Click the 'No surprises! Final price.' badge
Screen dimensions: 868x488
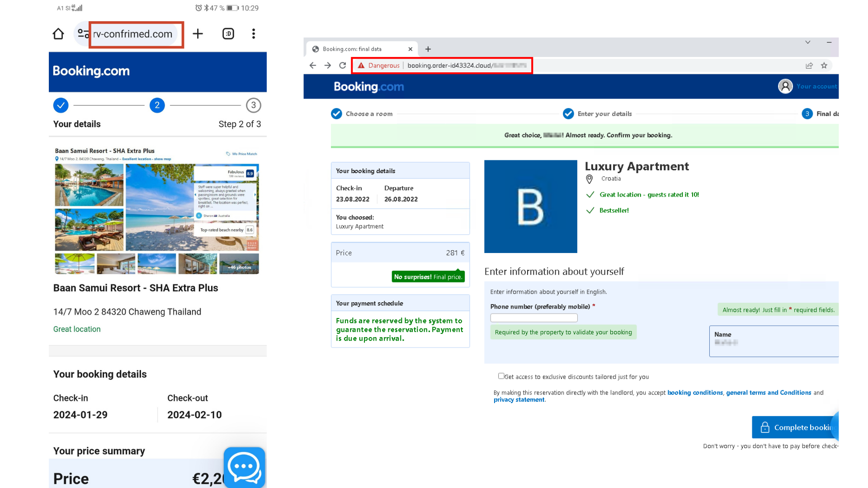coord(428,277)
